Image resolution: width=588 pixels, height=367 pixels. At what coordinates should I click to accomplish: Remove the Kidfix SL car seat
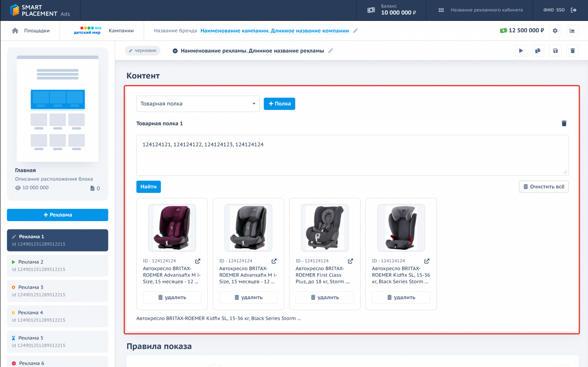pos(401,297)
